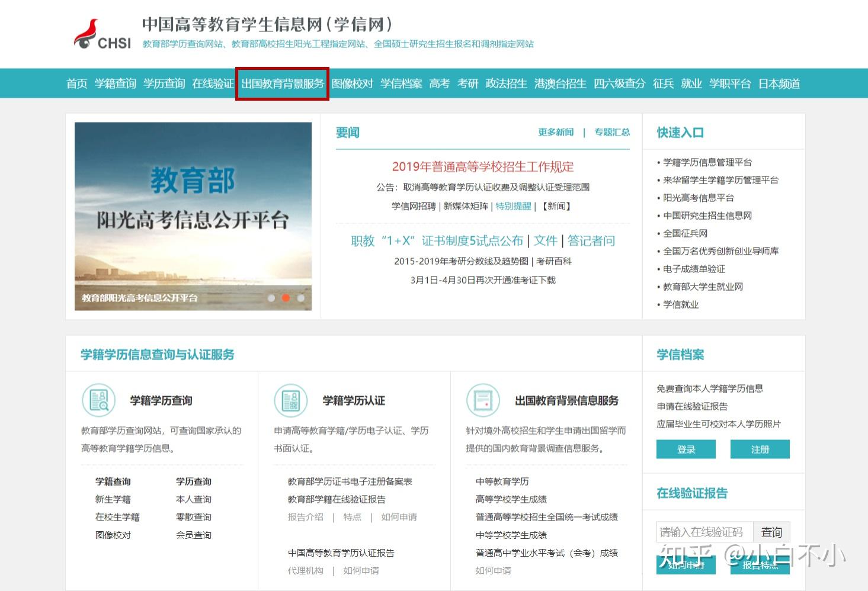Open the 2019年普通高等学校招生工作规定 headline

(x=483, y=166)
